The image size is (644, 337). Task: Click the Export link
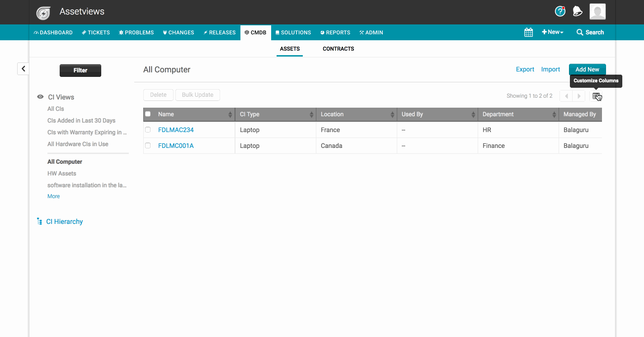pyautogui.click(x=525, y=69)
